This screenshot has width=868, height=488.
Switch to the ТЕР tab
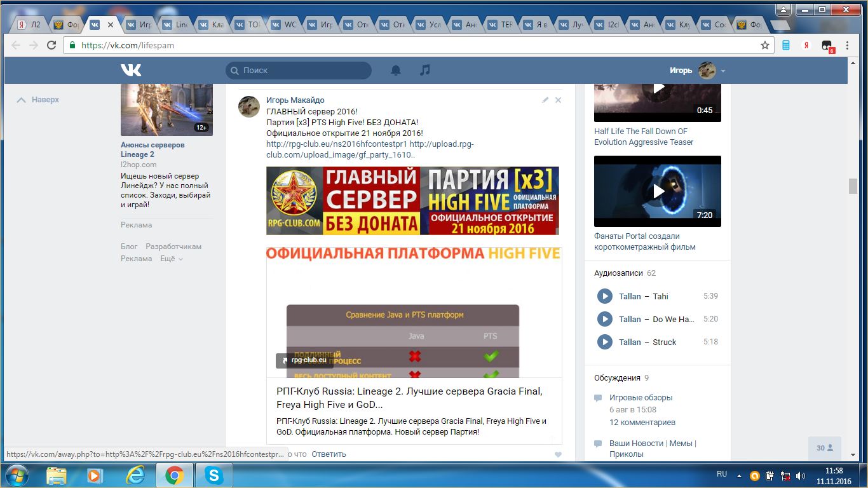[501, 25]
